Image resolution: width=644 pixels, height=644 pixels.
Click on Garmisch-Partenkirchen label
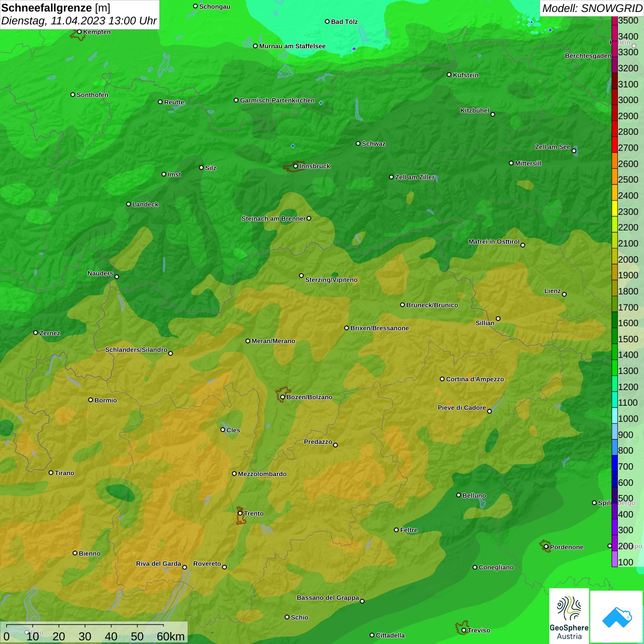(x=277, y=100)
